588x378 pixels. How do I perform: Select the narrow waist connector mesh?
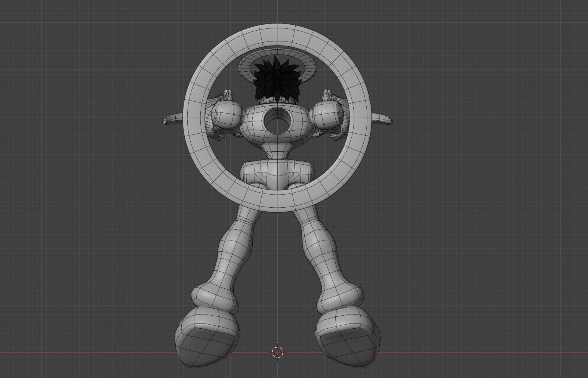(277, 151)
